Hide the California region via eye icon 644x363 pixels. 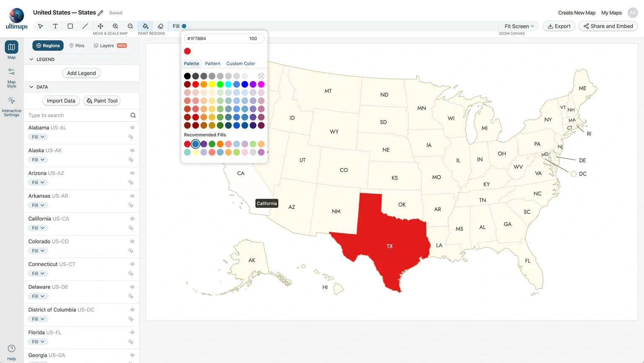click(x=132, y=219)
